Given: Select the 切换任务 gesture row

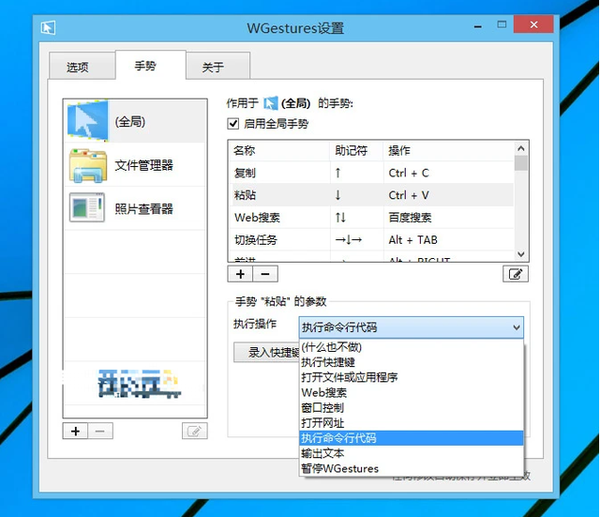Looking at the screenshot, I should click(x=370, y=240).
